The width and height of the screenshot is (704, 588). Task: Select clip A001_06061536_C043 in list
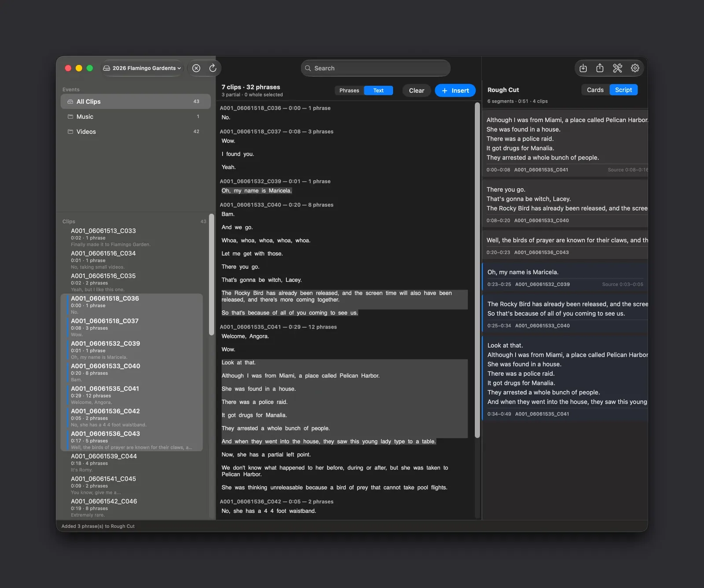pos(132,440)
